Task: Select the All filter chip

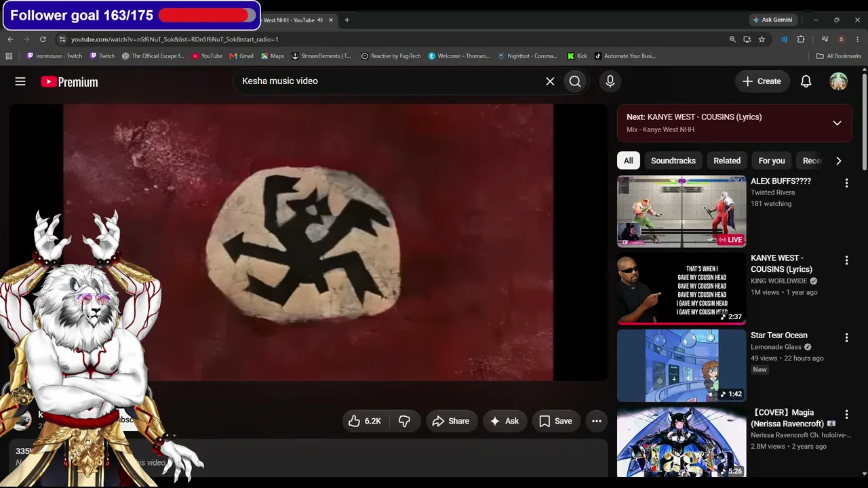Action: pos(629,161)
